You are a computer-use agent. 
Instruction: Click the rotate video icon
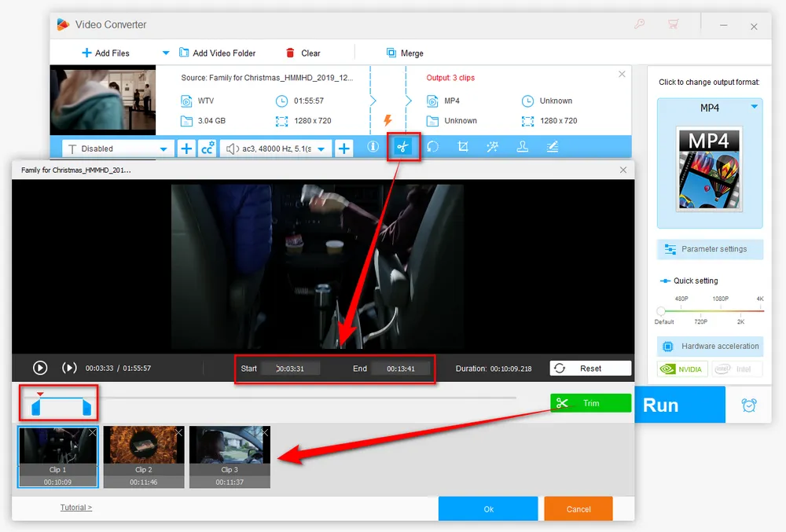[432, 147]
